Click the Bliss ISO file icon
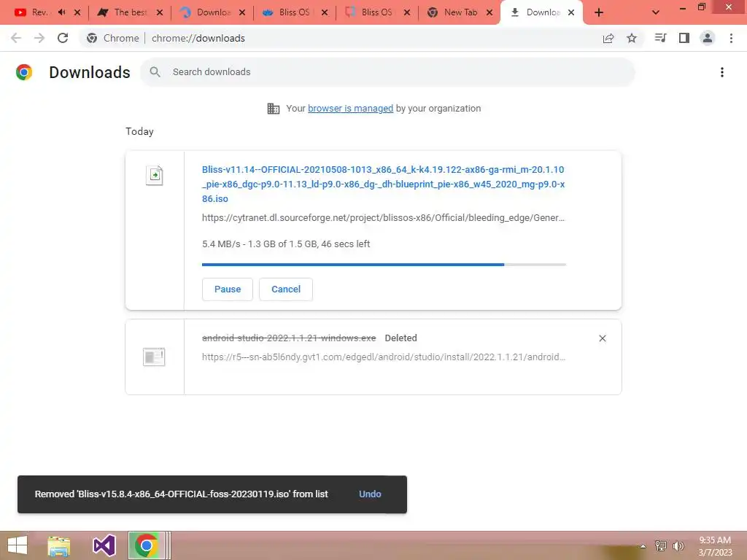 155,175
